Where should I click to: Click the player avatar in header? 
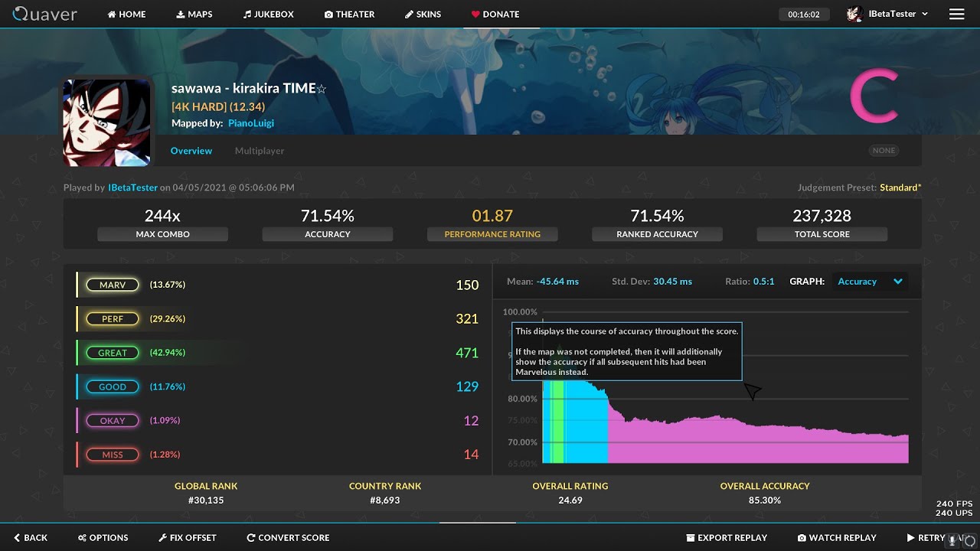point(854,14)
